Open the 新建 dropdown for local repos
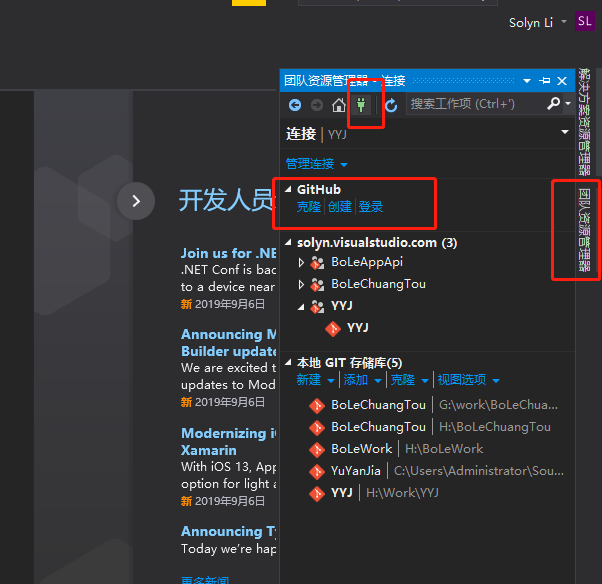The image size is (602, 584). click(x=316, y=380)
